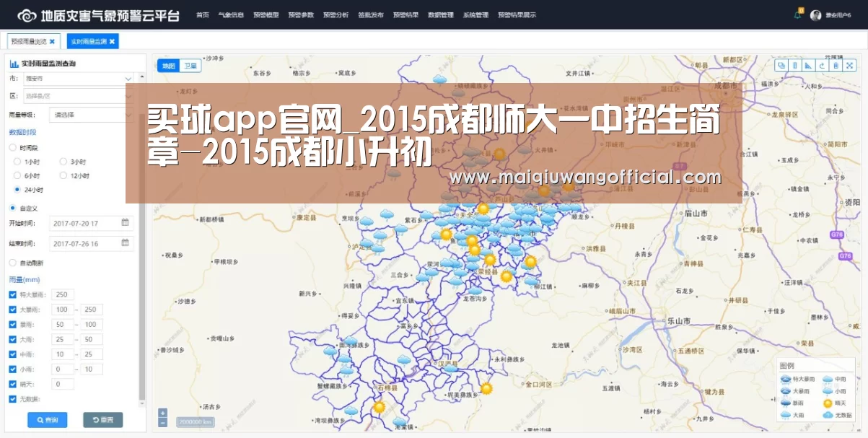Click the layers icon in map toolbar
Screen dimensions: 868x438
[x=781, y=66]
